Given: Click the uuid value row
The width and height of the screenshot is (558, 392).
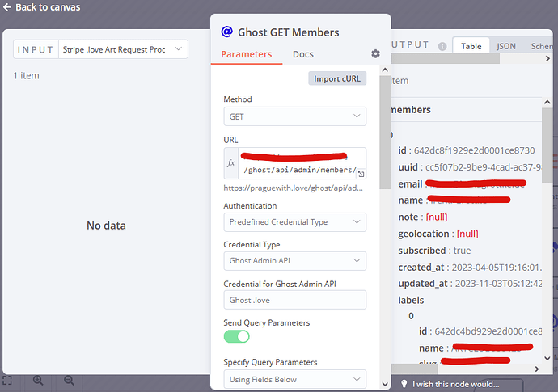Looking at the screenshot, I should 470,167.
